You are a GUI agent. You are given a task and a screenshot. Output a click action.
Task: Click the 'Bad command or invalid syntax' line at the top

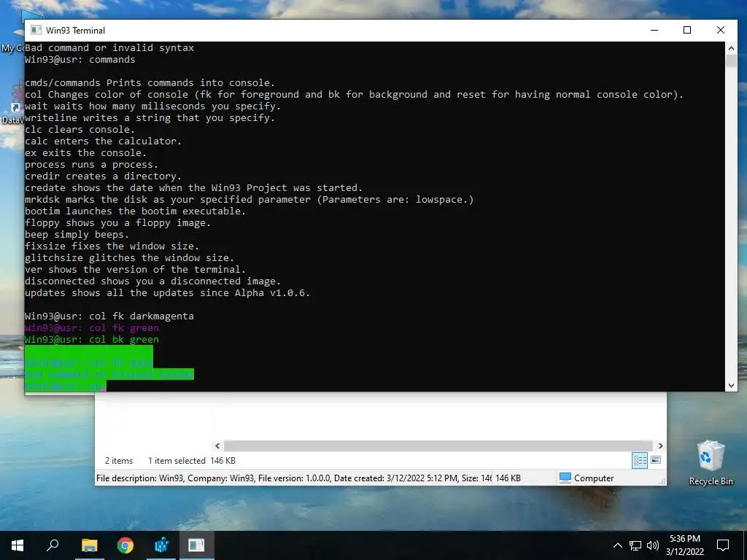tap(109, 47)
